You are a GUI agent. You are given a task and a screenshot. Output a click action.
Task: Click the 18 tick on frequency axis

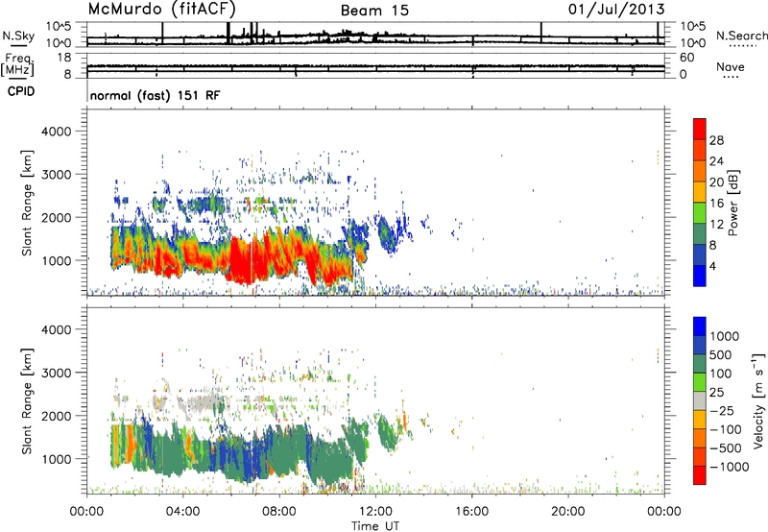click(x=65, y=58)
